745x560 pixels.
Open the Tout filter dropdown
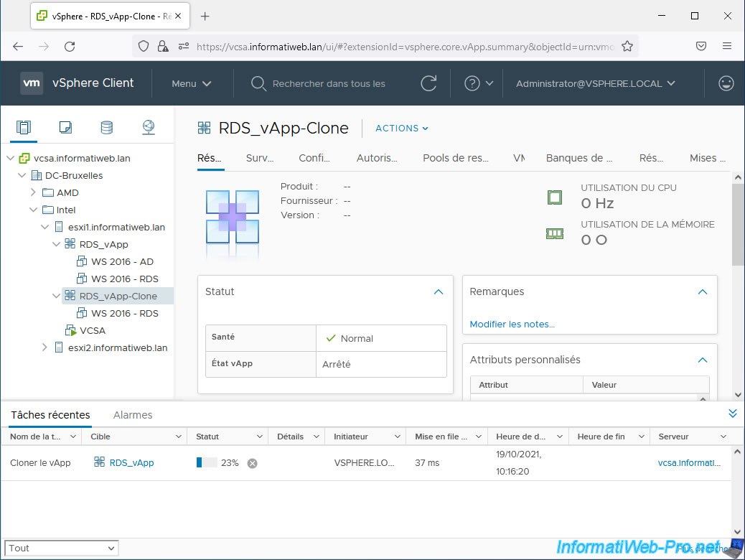[x=60, y=548]
